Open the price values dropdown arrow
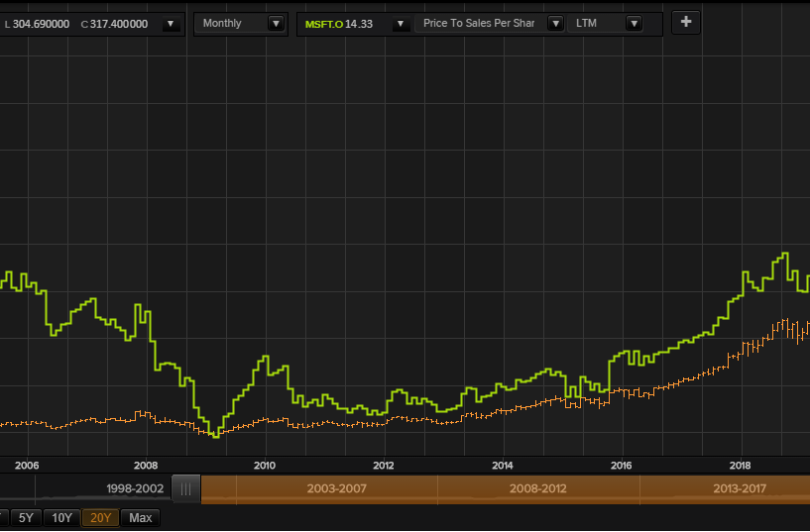Viewport: 810px width, 532px height. click(171, 24)
